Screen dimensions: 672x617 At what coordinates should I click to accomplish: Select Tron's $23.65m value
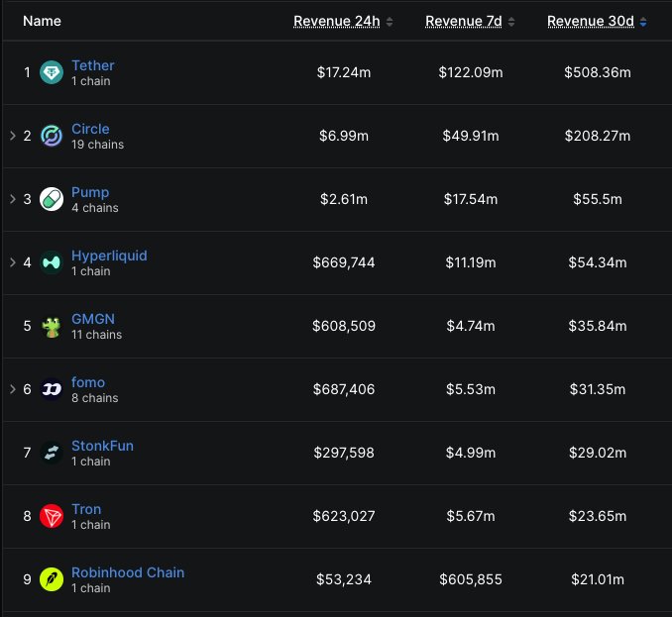click(597, 516)
